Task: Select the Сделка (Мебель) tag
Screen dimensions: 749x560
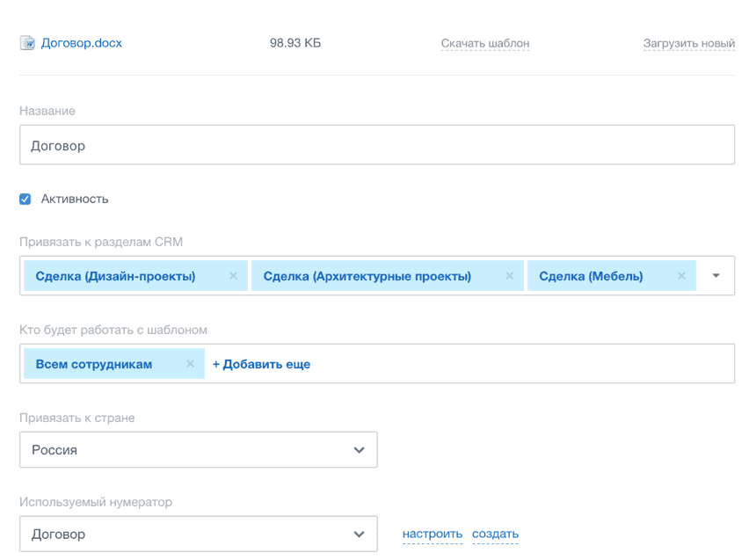Action: tap(590, 276)
